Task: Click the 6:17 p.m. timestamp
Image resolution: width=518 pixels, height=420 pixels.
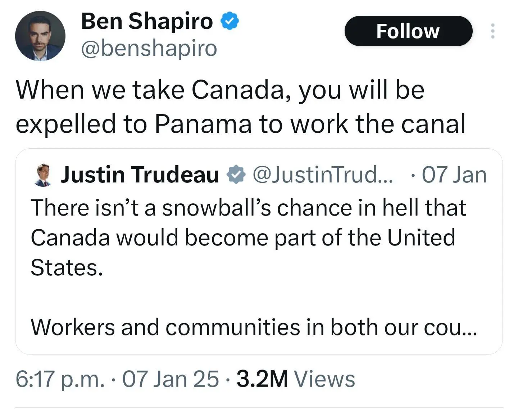Action: [60, 379]
